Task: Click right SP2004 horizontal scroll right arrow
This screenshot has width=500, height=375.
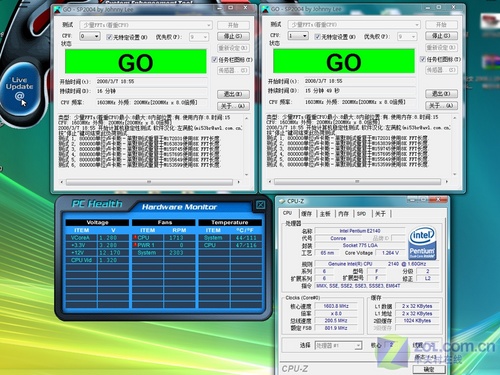Action: pos(447,182)
